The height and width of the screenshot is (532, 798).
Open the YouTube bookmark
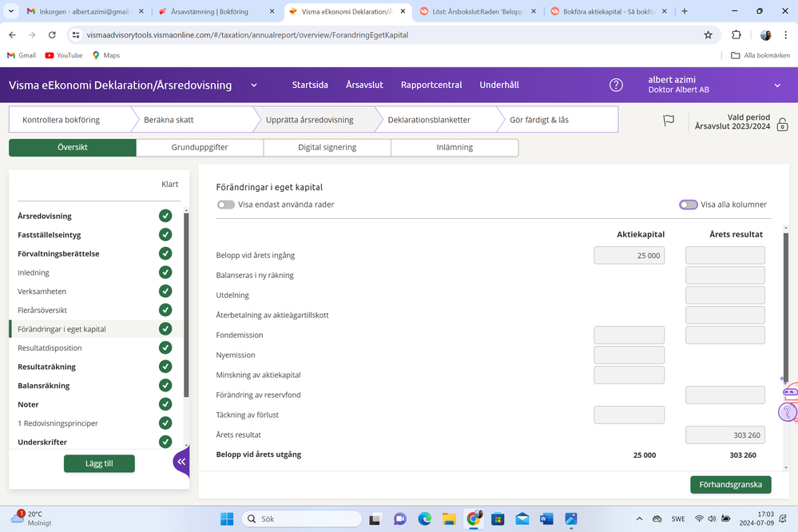(x=64, y=55)
